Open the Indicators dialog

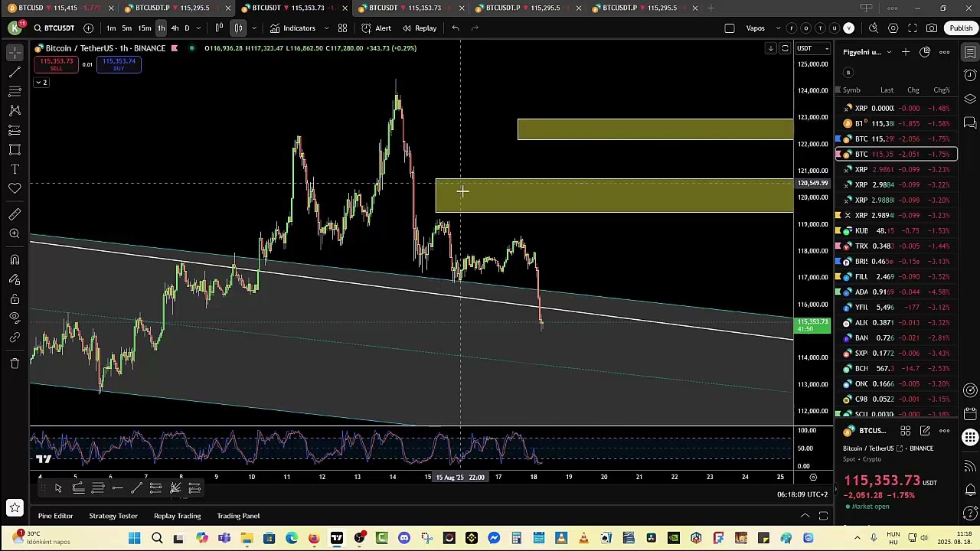[x=292, y=28]
